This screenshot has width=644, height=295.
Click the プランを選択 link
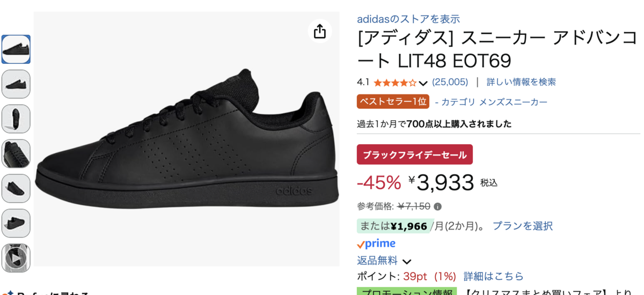(x=522, y=226)
